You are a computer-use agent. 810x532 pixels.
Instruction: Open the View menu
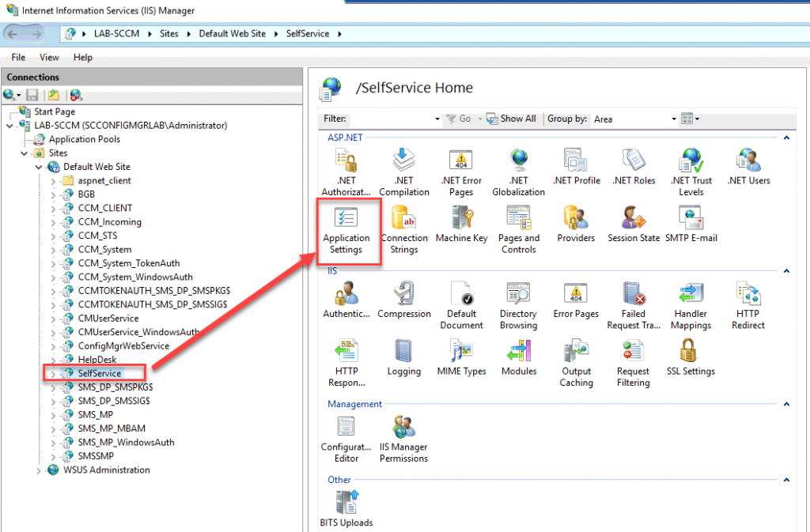point(49,57)
